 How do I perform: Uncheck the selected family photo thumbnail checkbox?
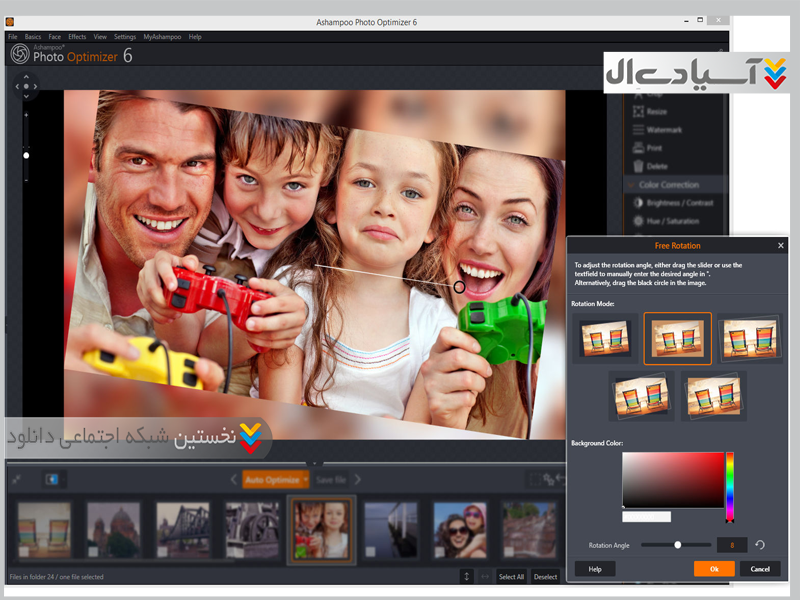tap(302, 551)
